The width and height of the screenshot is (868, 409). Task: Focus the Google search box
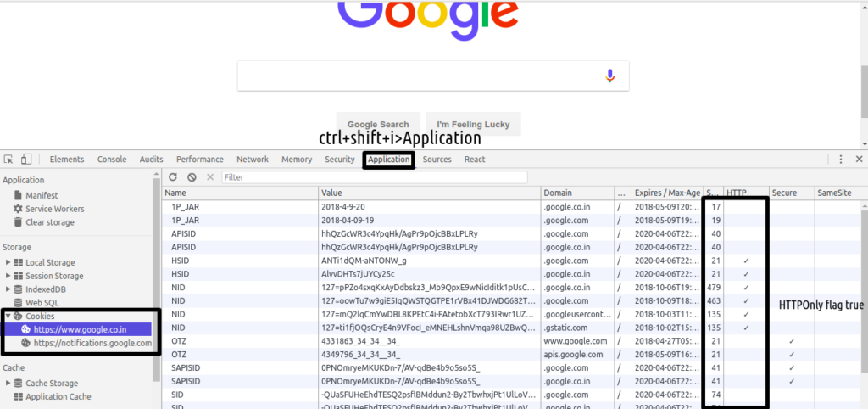433,76
